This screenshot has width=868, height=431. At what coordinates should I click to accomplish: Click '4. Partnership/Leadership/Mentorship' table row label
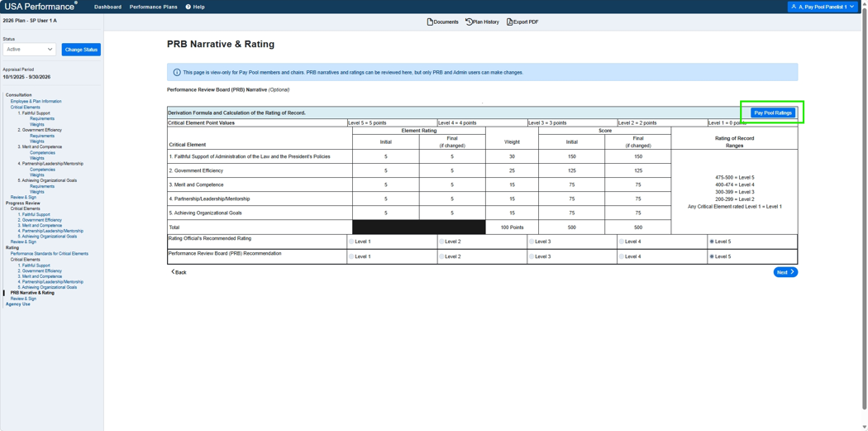click(x=209, y=199)
